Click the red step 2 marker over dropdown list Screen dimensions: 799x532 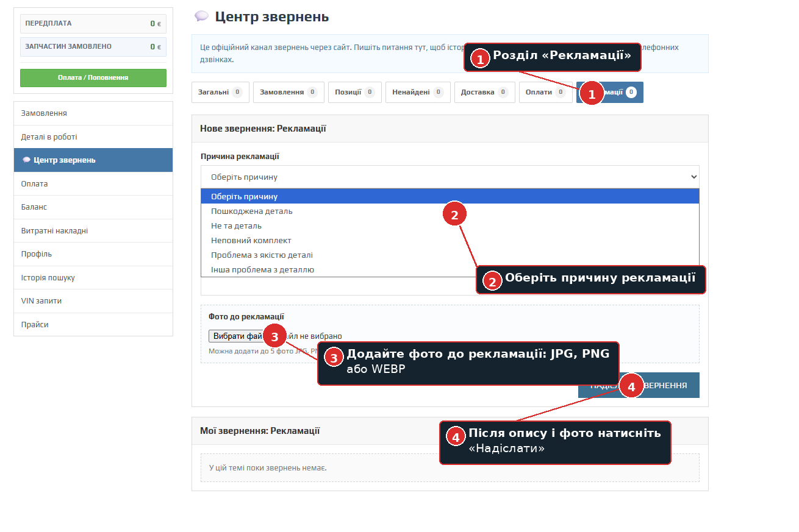coord(454,214)
